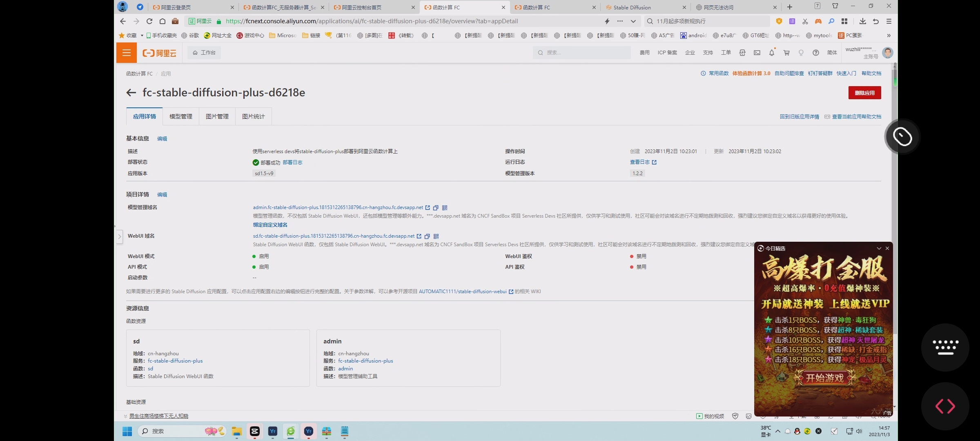Click the translate extension icon in toolbar
Viewport: 980px width, 441px height.
tap(792, 21)
